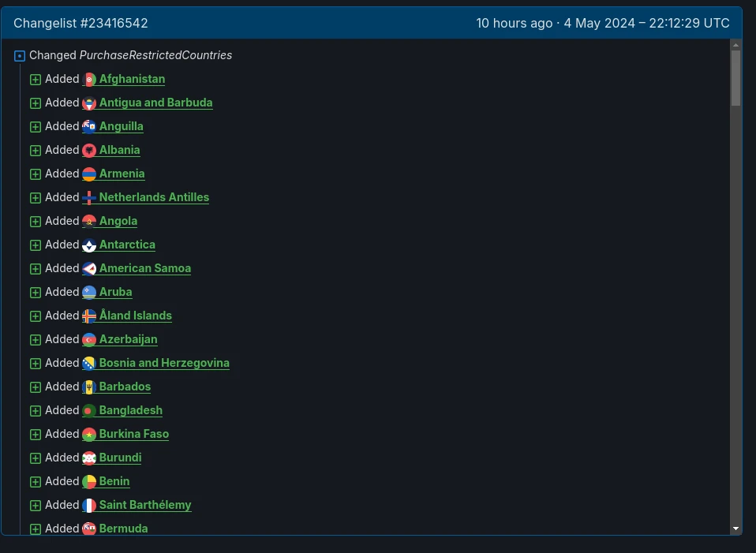Viewport: 756px width, 553px height.
Task: Open the American Samoa country link
Action: click(145, 268)
